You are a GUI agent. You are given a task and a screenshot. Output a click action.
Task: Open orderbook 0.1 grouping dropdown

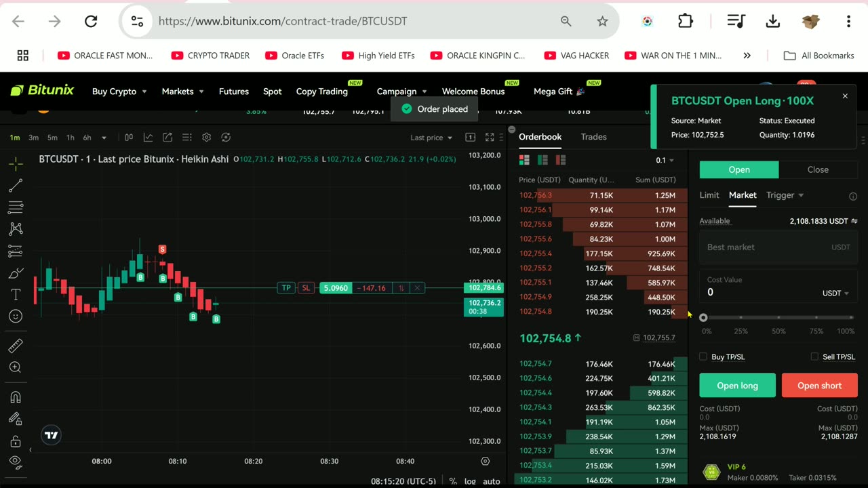coord(665,161)
